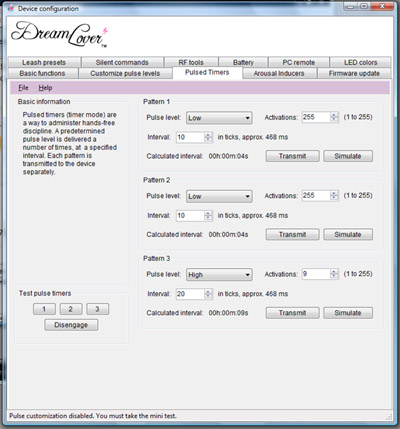Maximize the Device configuration window

pyautogui.click(x=364, y=6)
